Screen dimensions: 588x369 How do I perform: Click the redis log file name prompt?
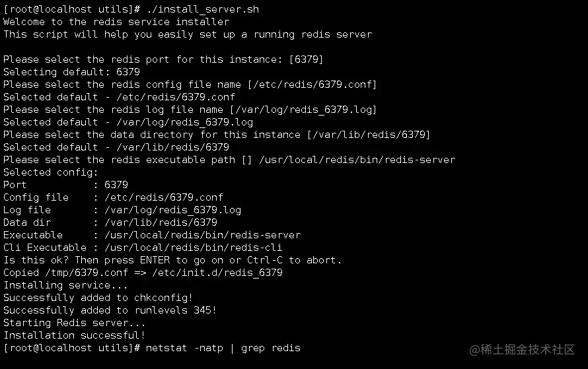coord(190,110)
